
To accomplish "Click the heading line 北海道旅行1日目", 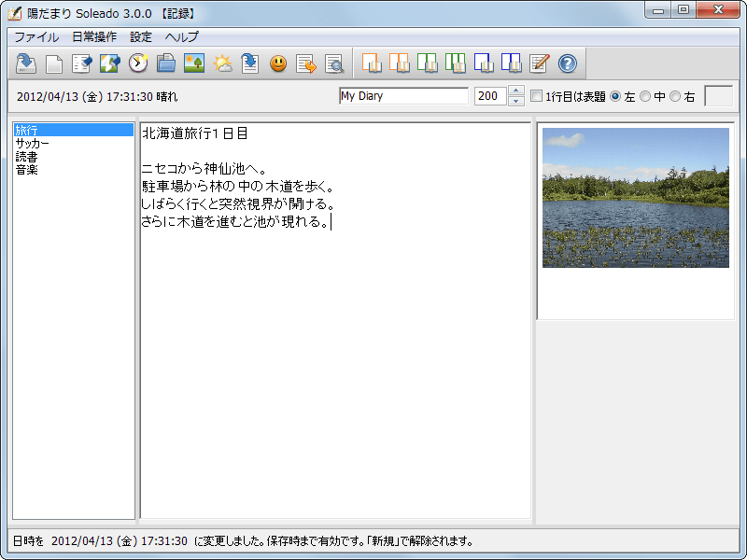I will coord(195,133).
